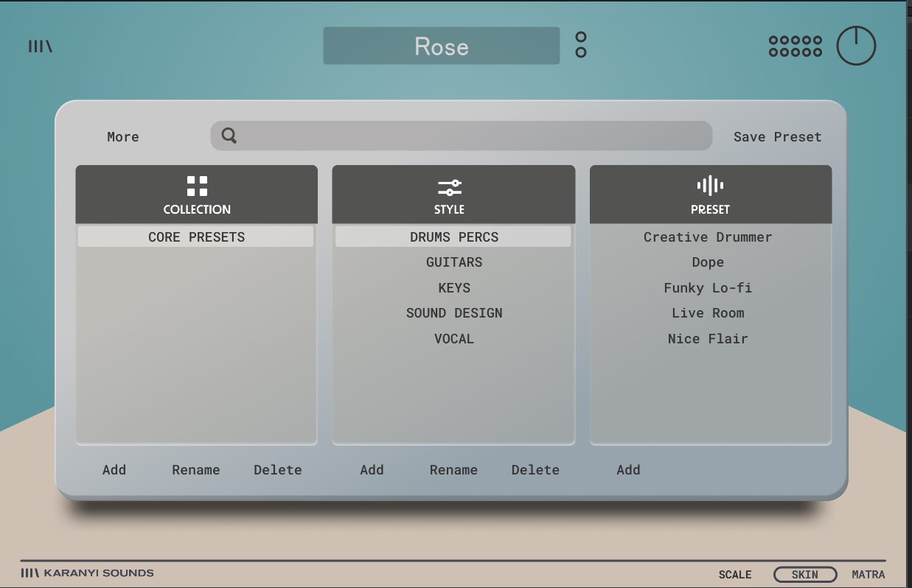Click inside the preset search field
Screen dimensions: 912x588
pos(472,136)
